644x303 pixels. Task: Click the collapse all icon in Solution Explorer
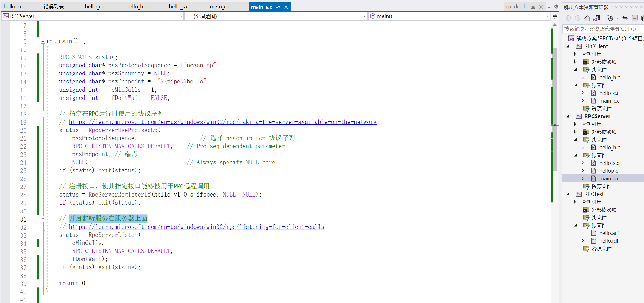point(634,18)
